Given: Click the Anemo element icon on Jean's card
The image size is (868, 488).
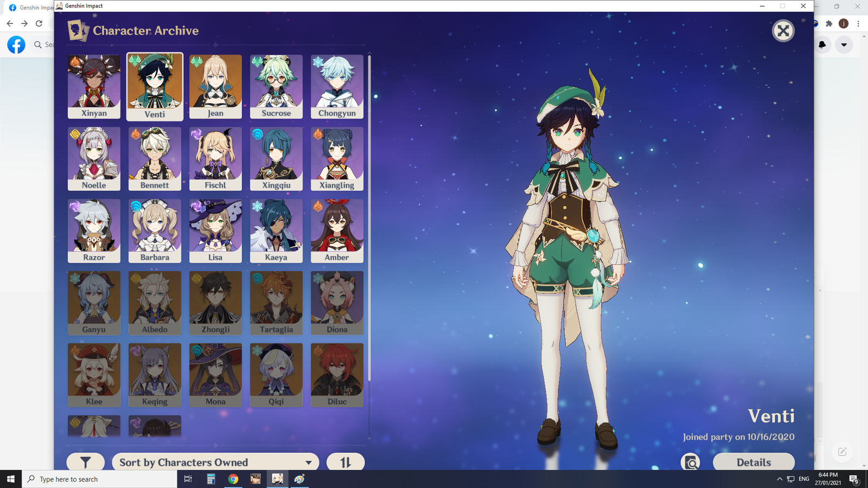Looking at the screenshot, I should click(x=196, y=62).
